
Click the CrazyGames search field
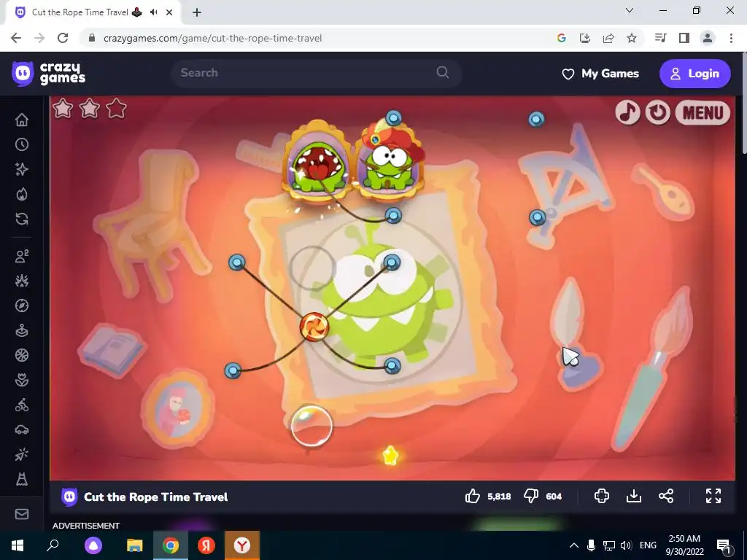[x=317, y=73]
